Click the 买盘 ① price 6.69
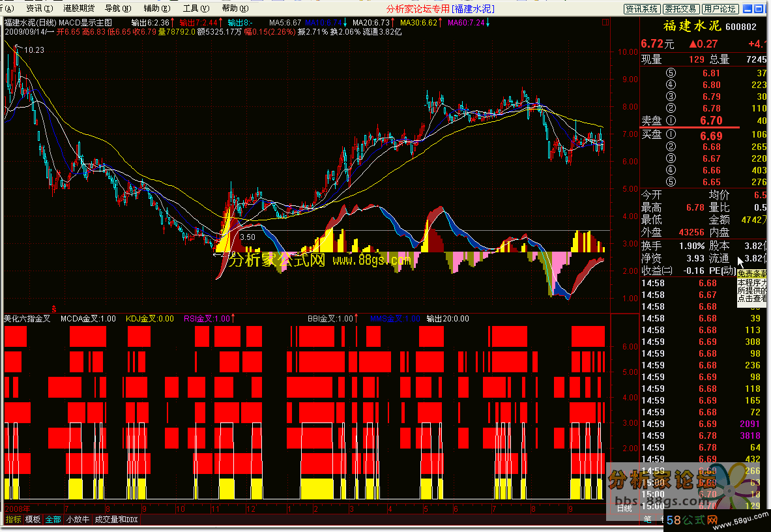The height and width of the screenshot is (532, 771). [711, 136]
